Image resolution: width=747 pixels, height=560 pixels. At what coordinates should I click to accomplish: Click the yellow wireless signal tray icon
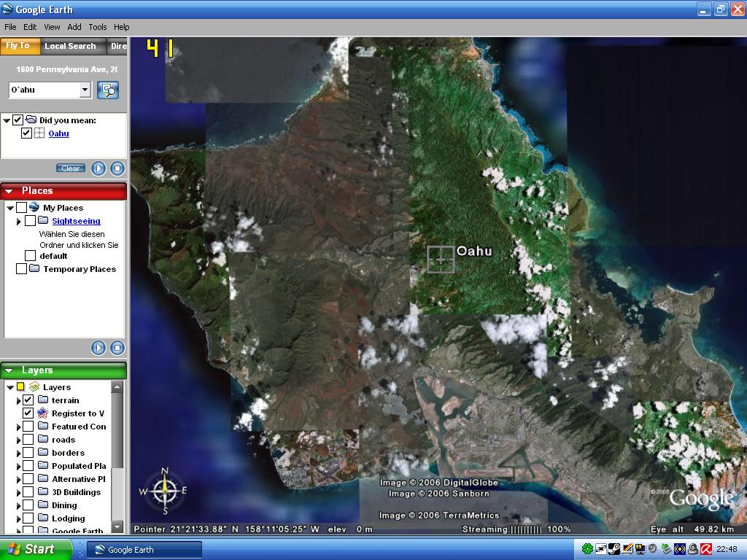(680, 549)
